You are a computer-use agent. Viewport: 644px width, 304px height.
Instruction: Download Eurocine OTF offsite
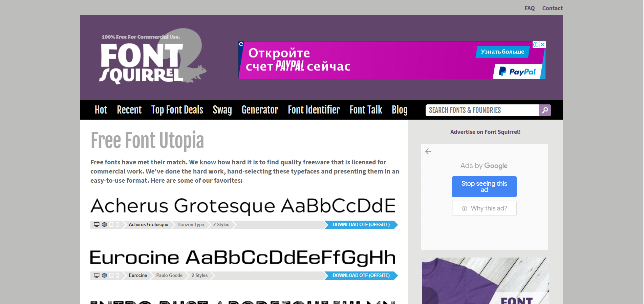click(x=361, y=276)
